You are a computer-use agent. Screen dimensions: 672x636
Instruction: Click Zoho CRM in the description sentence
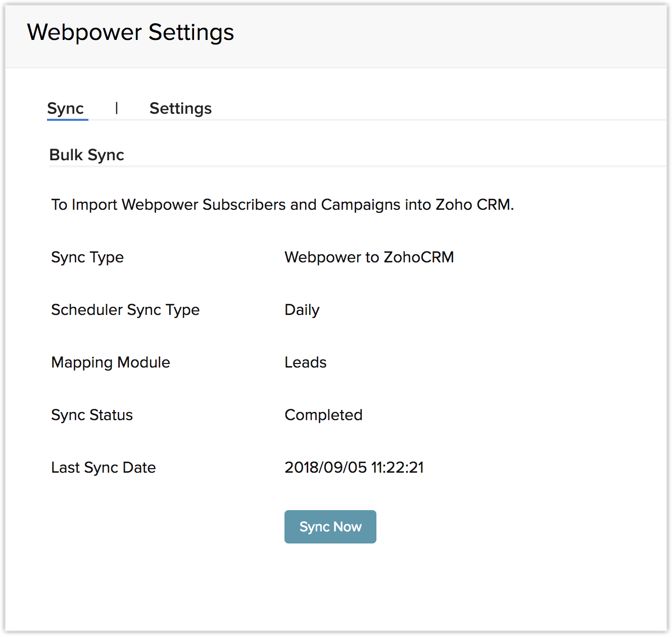click(474, 205)
